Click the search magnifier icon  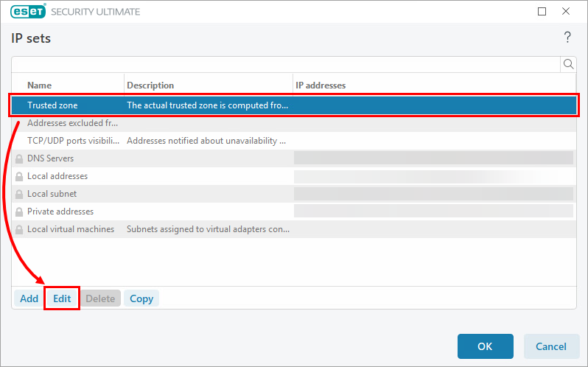click(568, 64)
